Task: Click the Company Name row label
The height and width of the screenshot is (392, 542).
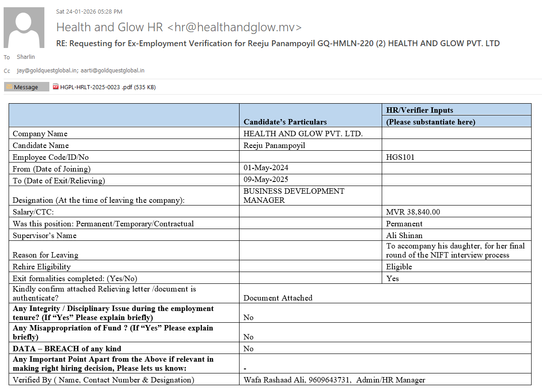Action: click(x=40, y=134)
